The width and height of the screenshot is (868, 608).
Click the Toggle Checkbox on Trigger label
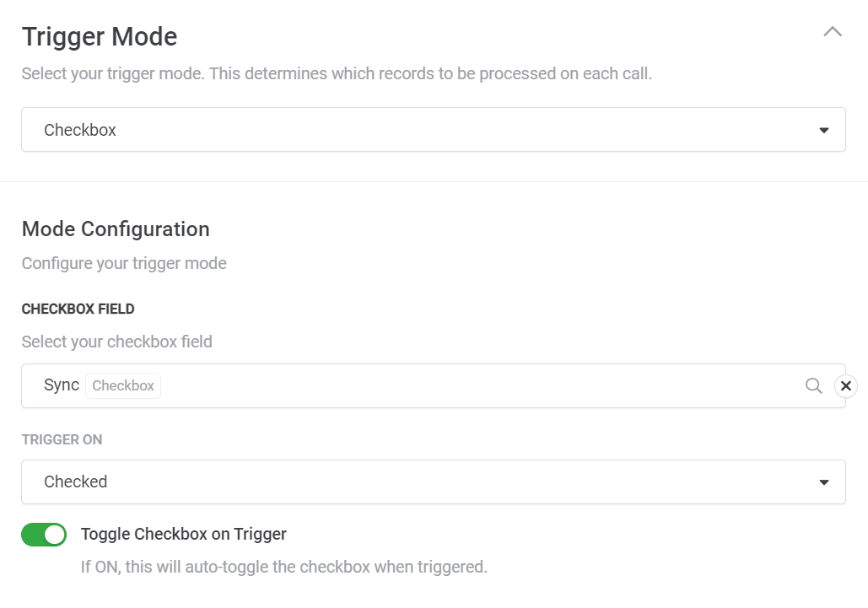tap(184, 534)
